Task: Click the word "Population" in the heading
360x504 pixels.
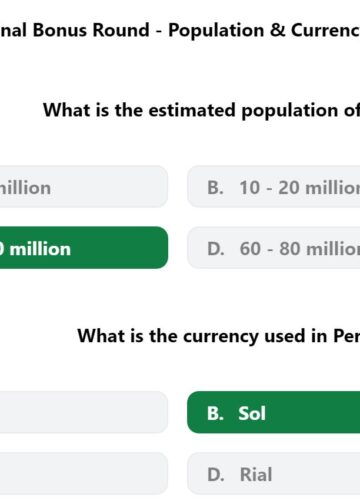Action: (216, 31)
